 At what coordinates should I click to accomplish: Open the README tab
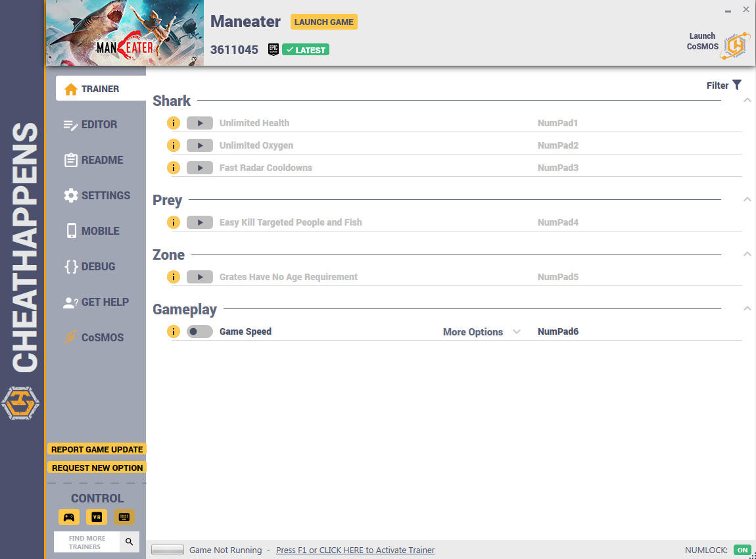[94, 160]
